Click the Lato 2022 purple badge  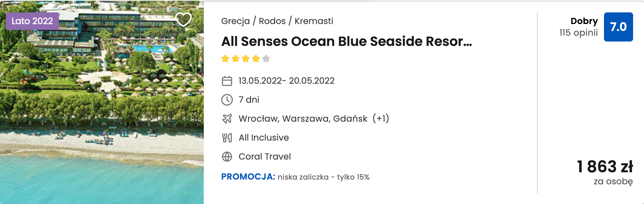(32, 21)
